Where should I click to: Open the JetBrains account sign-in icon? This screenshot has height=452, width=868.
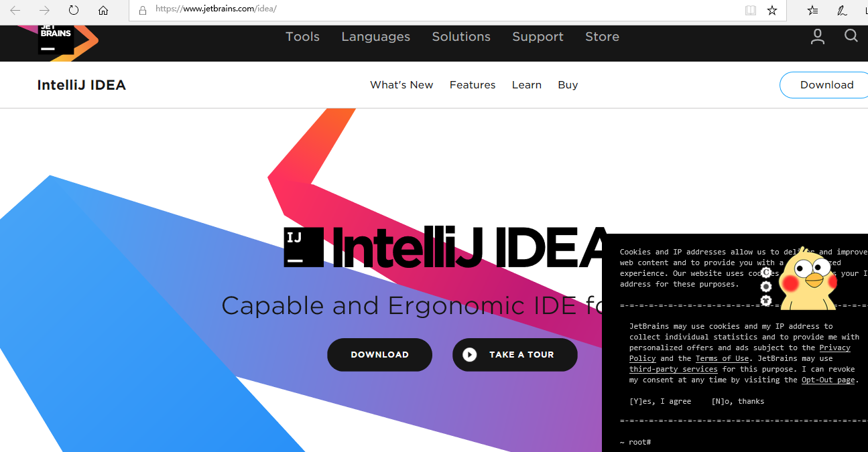(817, 36)
